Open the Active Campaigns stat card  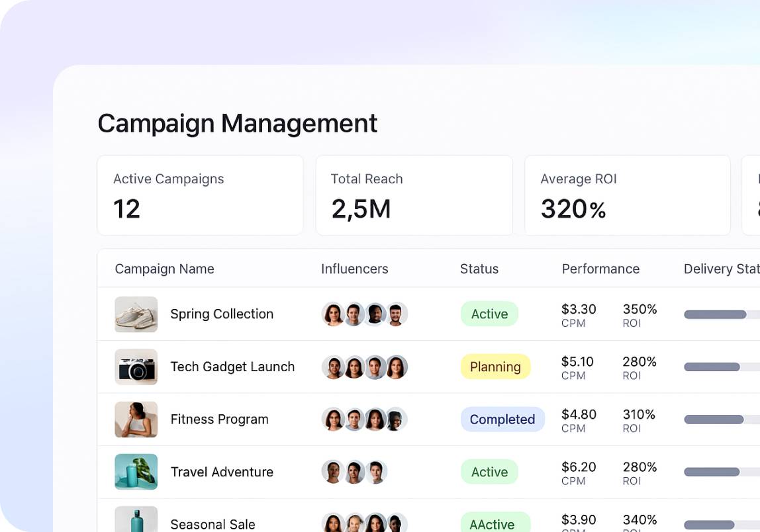click(200, 195)
